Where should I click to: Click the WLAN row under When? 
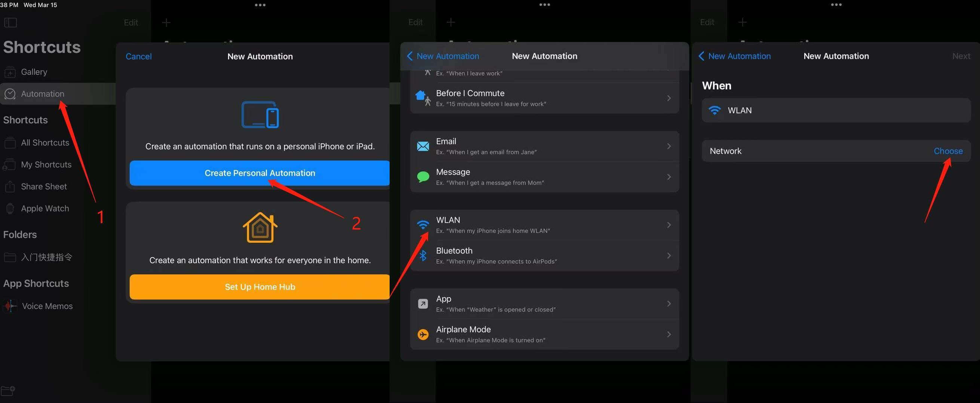[836, 110]
